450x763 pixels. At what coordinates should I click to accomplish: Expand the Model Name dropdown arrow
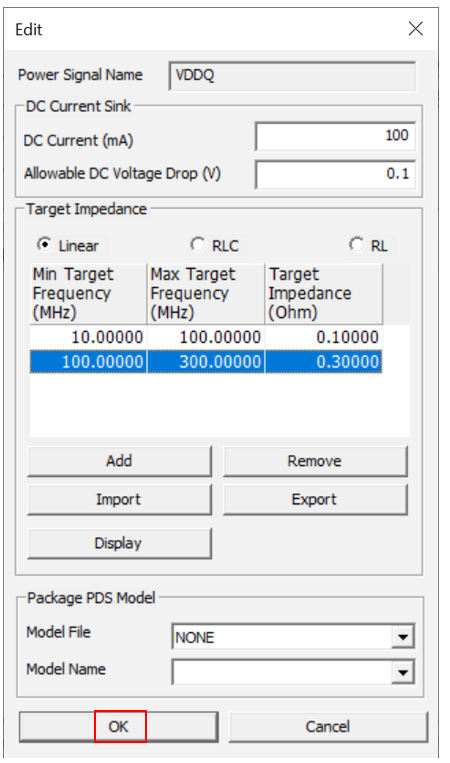coord(403,672)
